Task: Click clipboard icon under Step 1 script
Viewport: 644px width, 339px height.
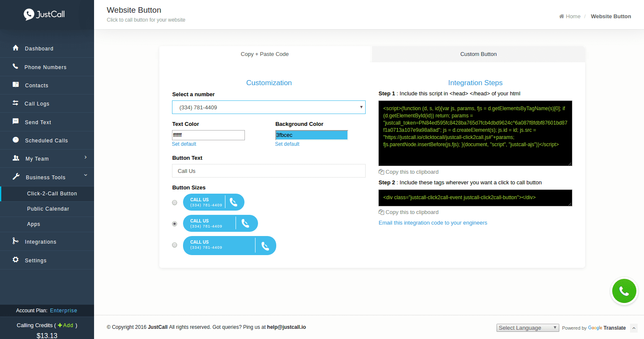Action: click(x=381, y=172)
